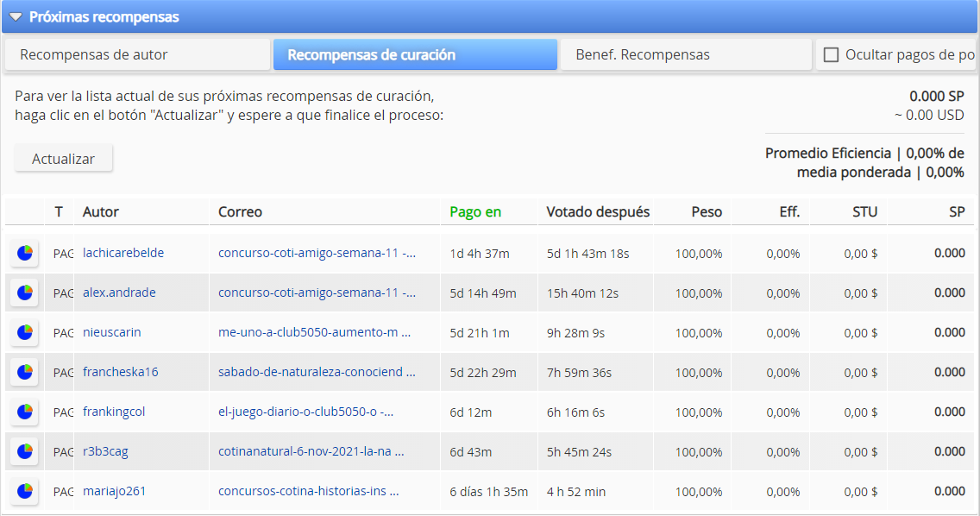Click the 6 días 1h 35m payout cell
The image size is (980, 516).
point(489,492)
